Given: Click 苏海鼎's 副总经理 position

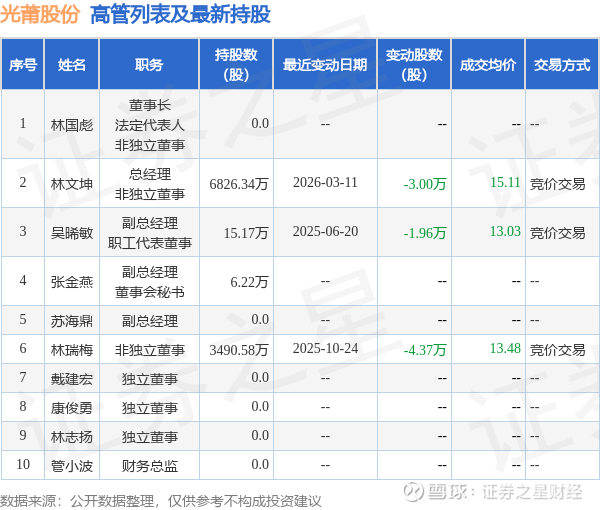Looking at the screenshot, I should (150, 321).
